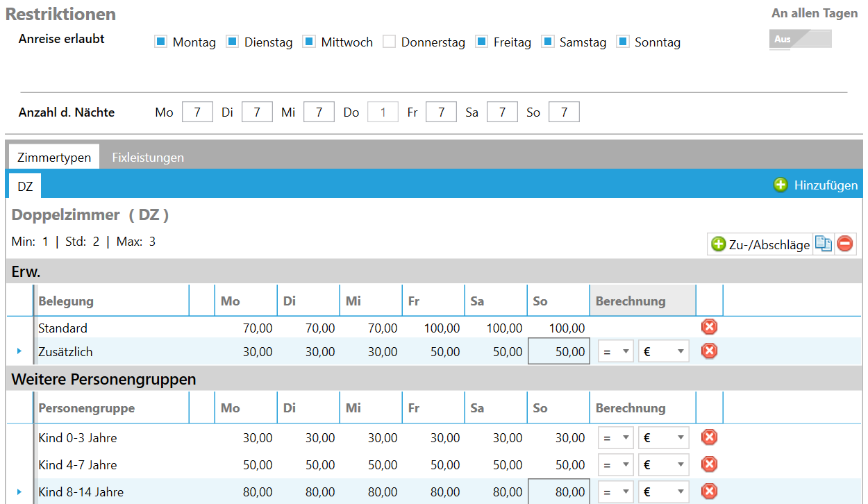Edit Monday nights field
868x504 pixels.
click(197, 112)
